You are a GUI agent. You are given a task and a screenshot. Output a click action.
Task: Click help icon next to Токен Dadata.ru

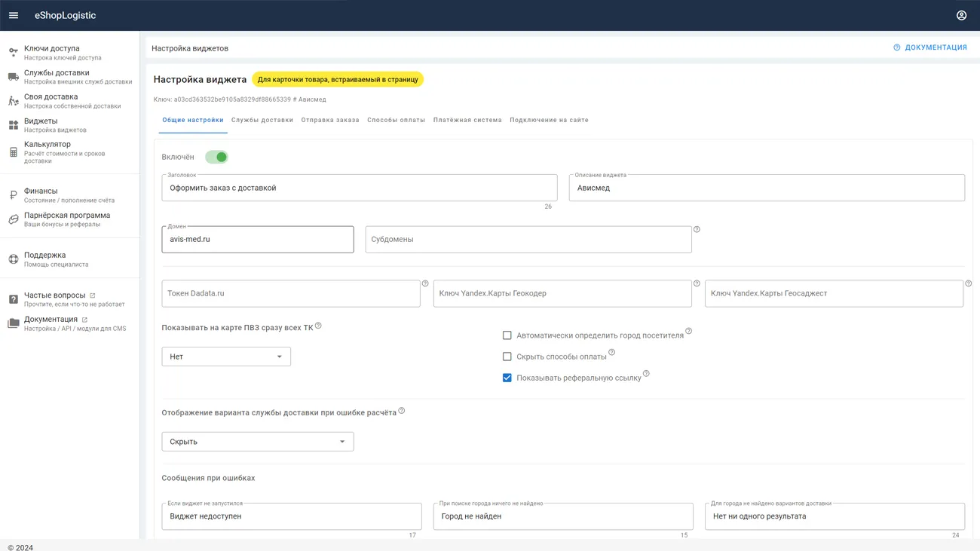pos(425,283)
